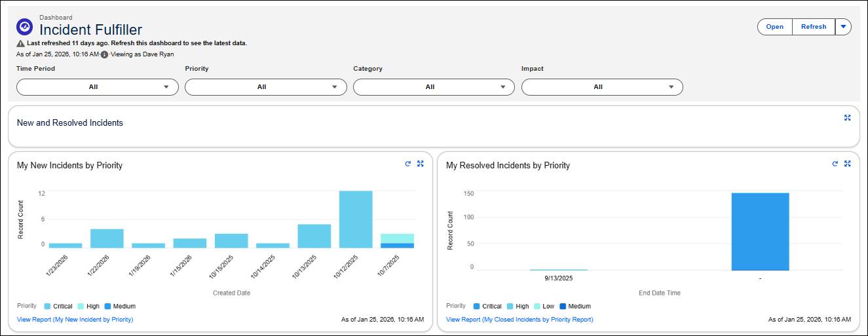
Task: Open View Report (My Closed Incidents by Priority Report) link
Action: [519, 320]
